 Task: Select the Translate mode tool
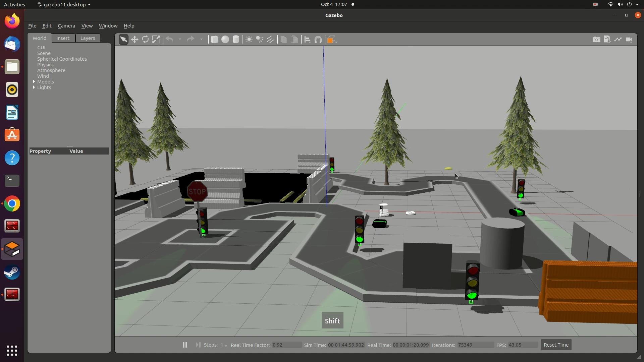(135, 40)
